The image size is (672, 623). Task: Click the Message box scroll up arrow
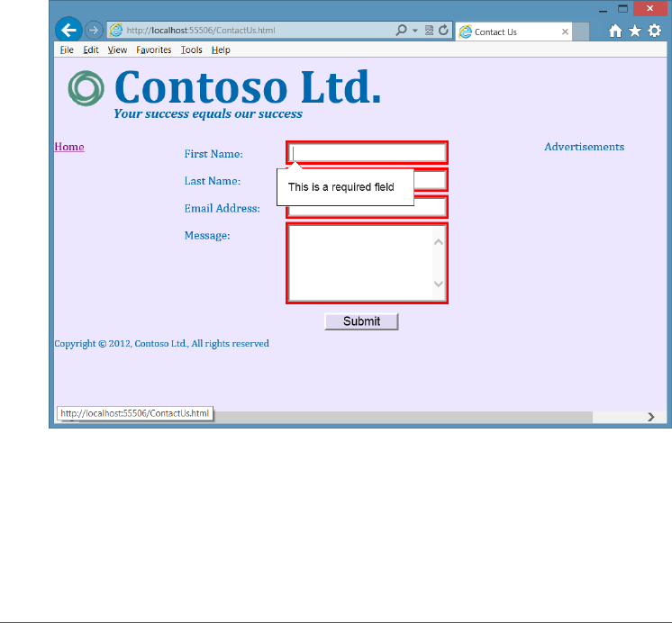[439, 242]
